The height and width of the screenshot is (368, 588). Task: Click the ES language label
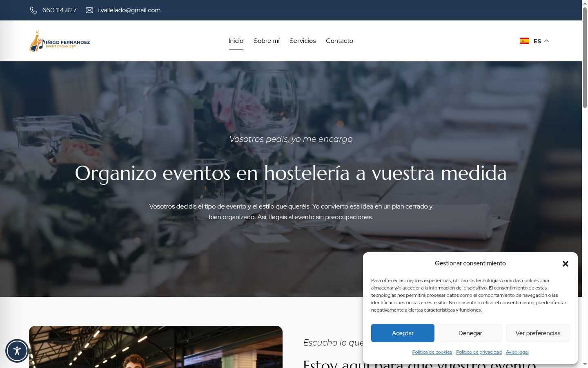coord(537,41)
